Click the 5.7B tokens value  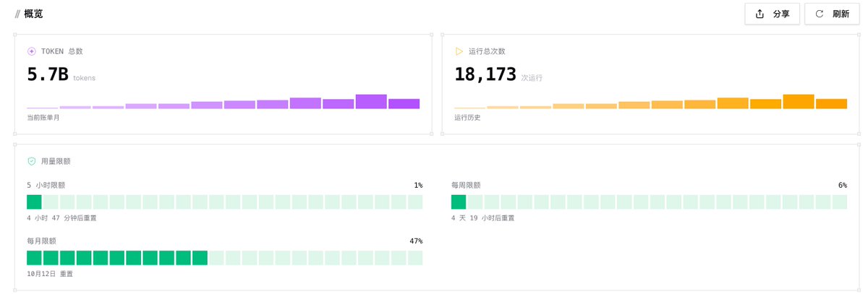click(x=48, y=74)
